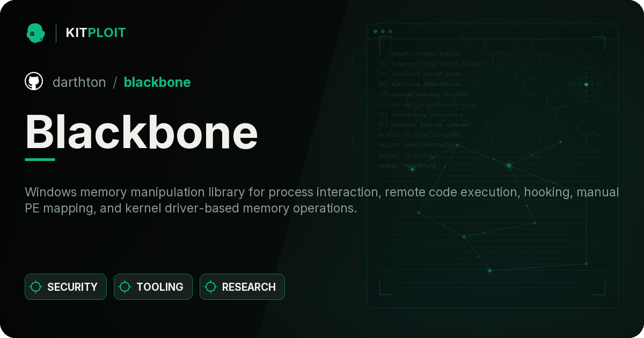
Task: Click the terminal line 'resolving threat graph'
Action: tap(420, 74)
